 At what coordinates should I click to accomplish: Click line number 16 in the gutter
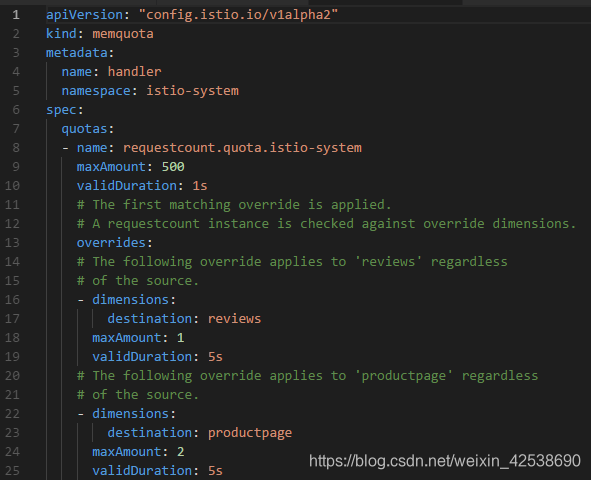point(12,300)
